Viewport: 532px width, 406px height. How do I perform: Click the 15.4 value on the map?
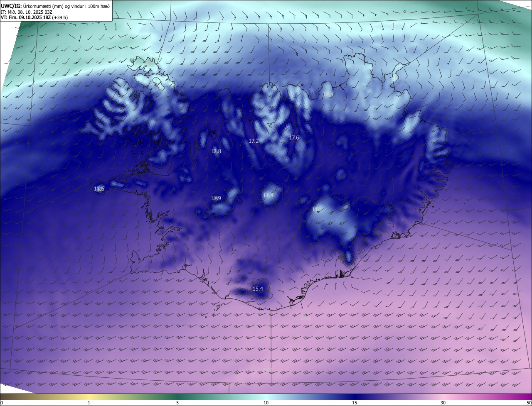coord(258,289)
